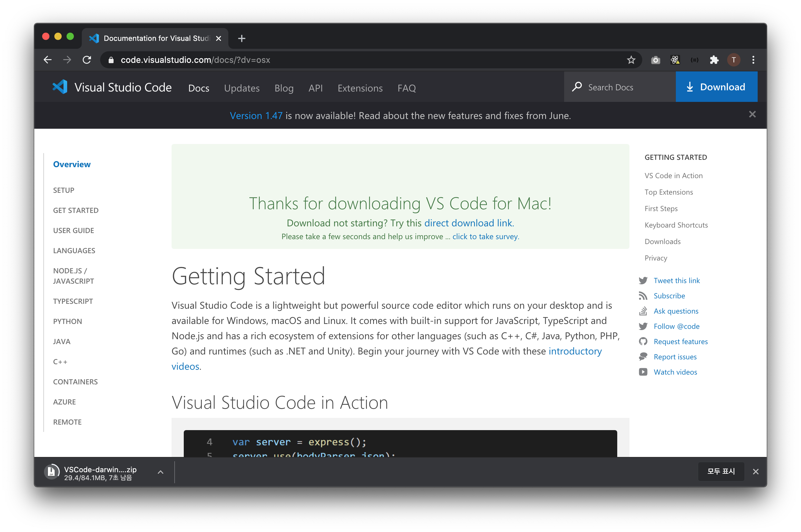Open VSCode-darwin zip download item
801x532 pixels.
point(100,472)
